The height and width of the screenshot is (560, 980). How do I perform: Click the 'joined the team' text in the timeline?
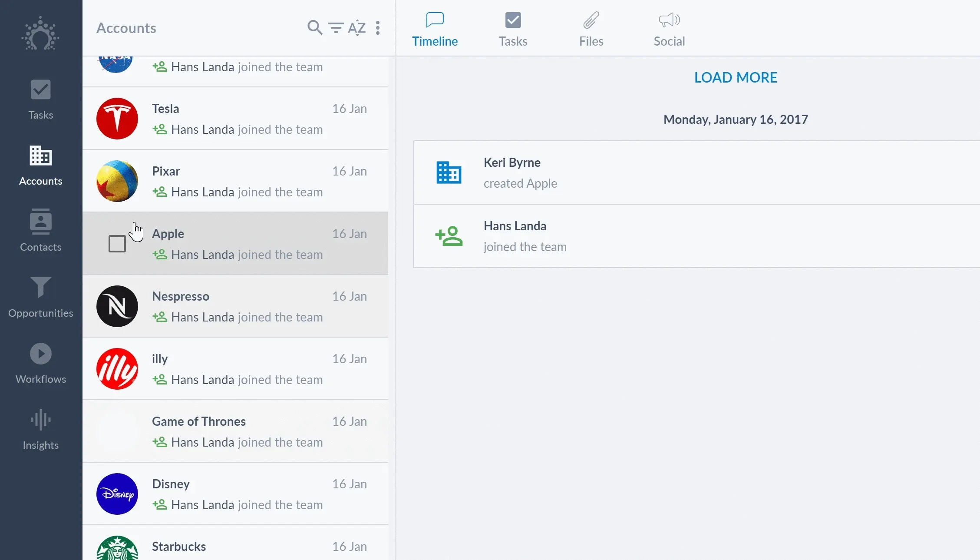525,247
